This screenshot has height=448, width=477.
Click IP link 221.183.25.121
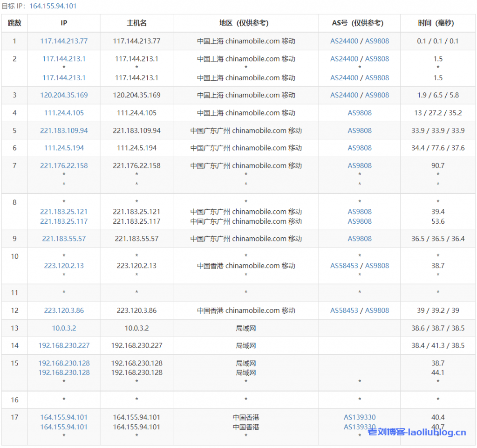pos(64,212)
